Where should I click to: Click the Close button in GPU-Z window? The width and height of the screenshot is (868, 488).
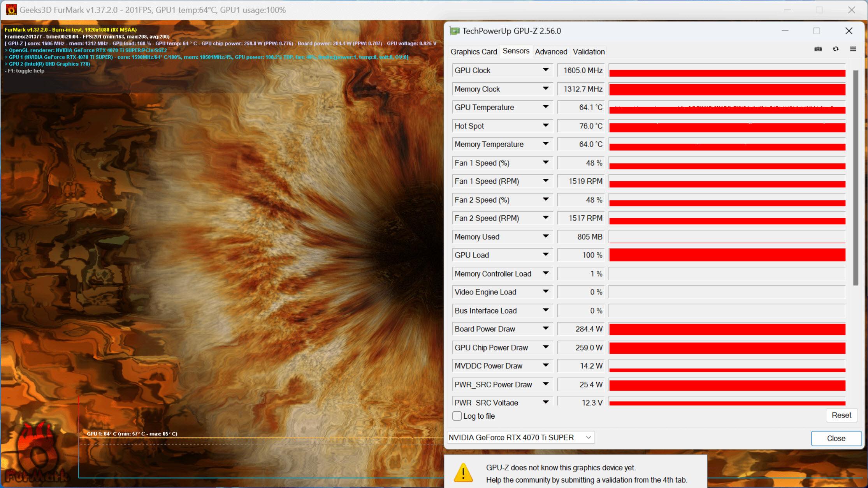click(835, 437)
